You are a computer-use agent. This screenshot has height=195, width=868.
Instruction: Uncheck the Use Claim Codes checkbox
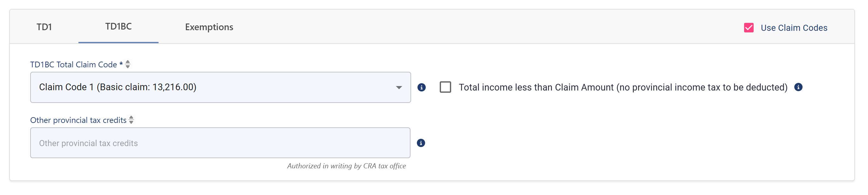pos(749,28)
